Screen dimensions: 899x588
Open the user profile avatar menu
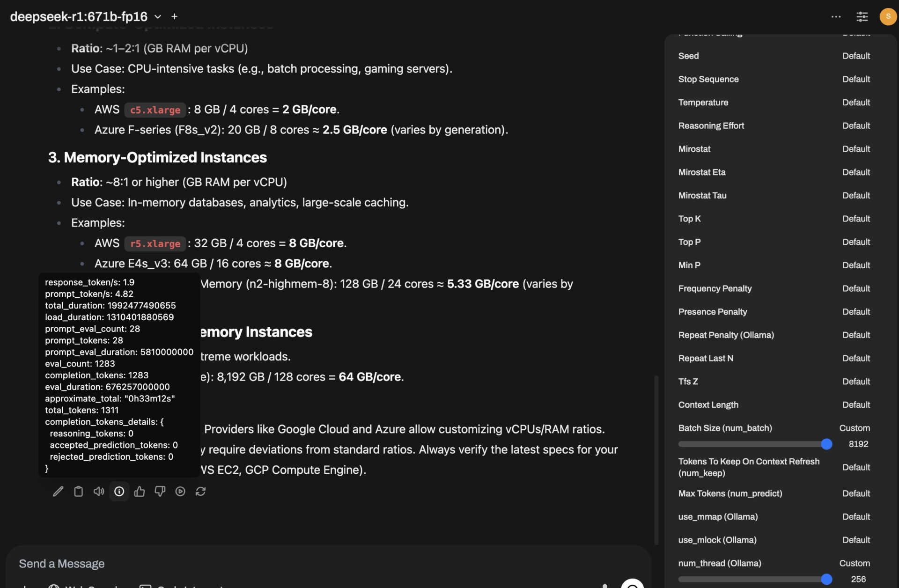point(888,16)
